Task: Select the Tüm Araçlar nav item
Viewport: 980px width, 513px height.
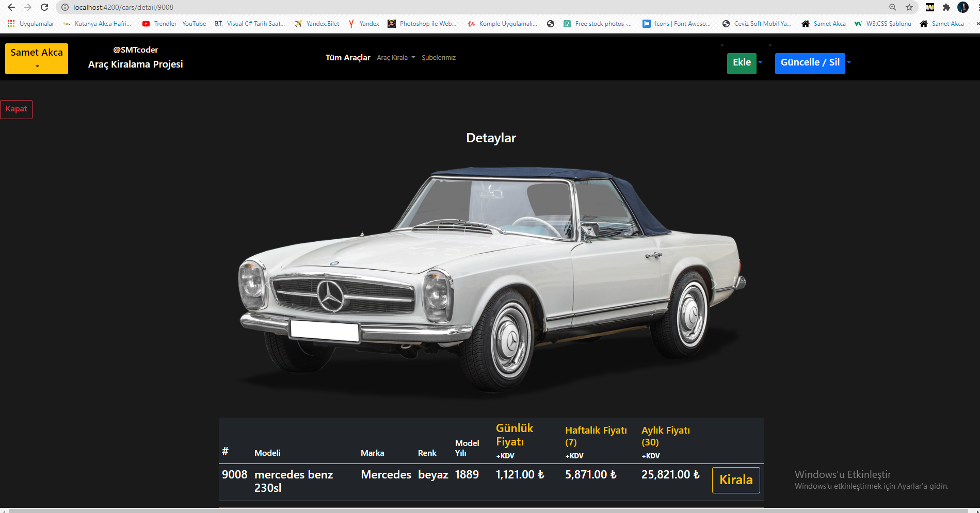Action: click(347, 57)
